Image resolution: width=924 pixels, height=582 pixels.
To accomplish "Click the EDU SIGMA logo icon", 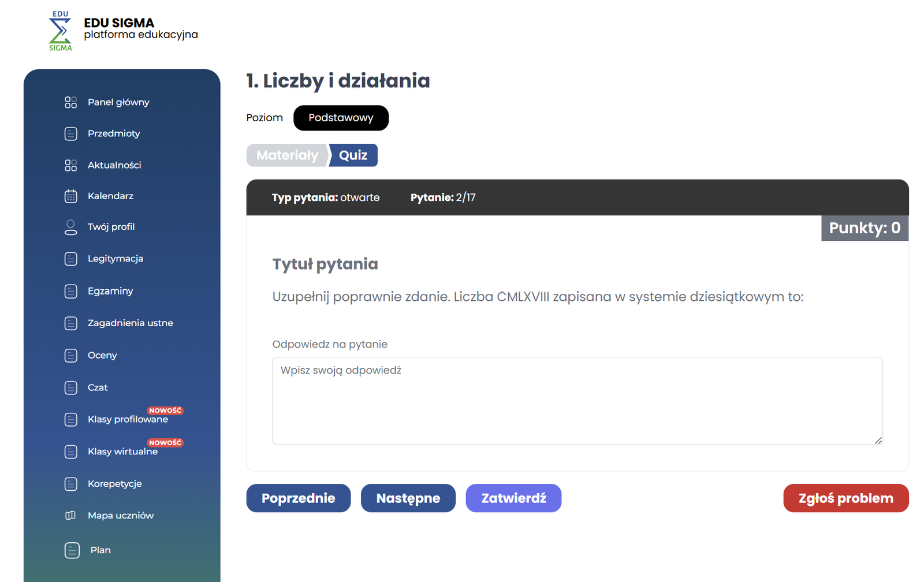I will coord(60,31).
